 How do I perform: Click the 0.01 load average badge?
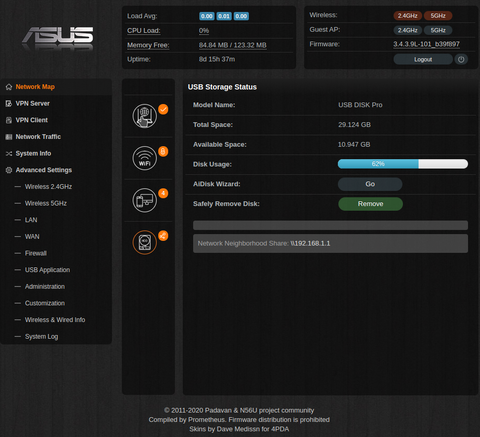pos(224,16)
